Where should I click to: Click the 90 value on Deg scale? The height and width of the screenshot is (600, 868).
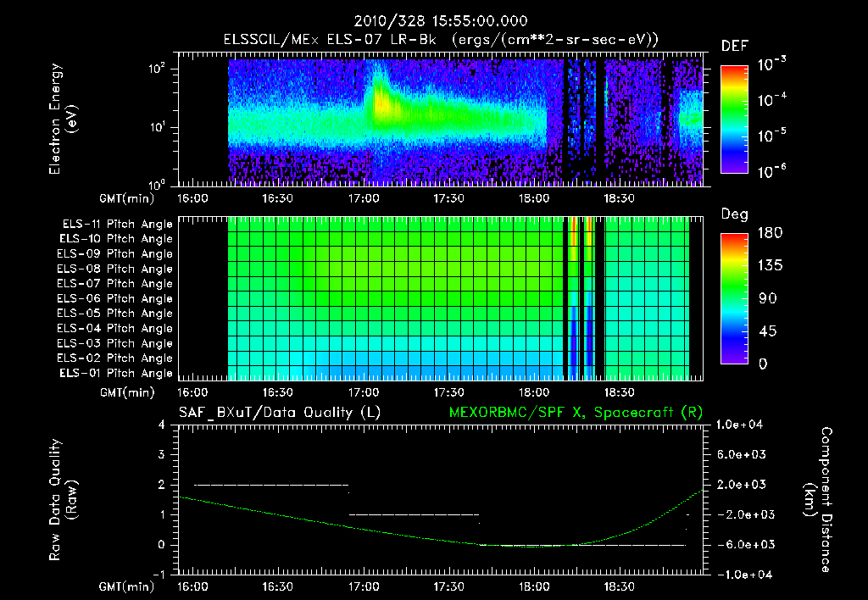click(768, 298)
